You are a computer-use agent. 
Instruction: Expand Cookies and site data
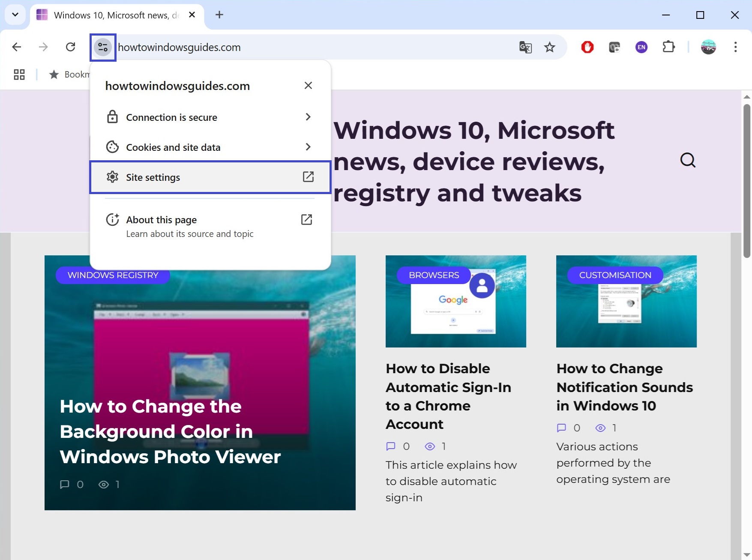pyautogui.click(x=210, y=147)
